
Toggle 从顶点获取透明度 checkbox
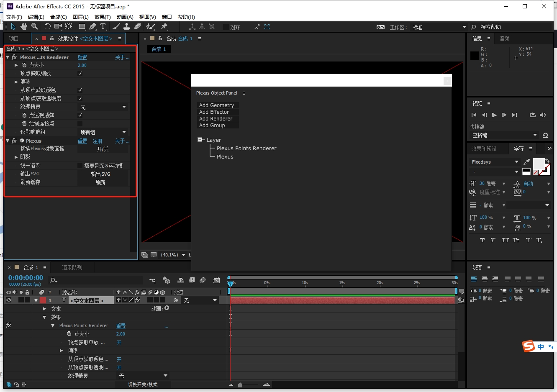tap(80, 98)
